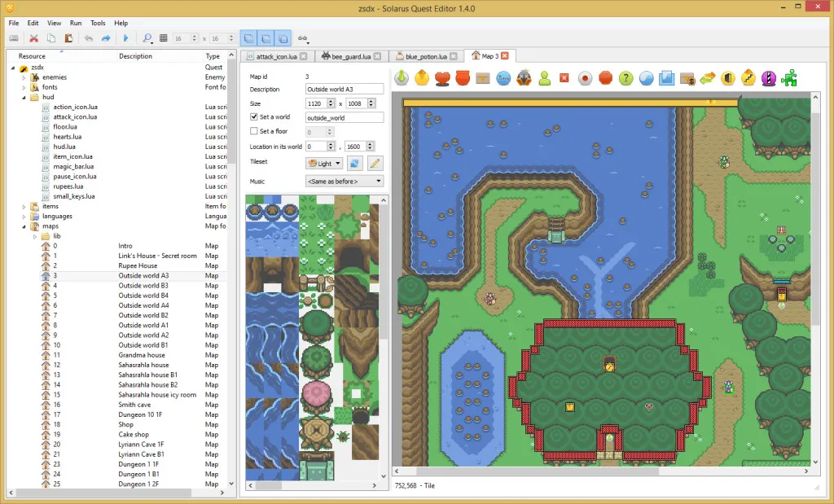Screen dimensions: 834x504
Task: Open the Music dropdown
Action: [x=343, y=181]
